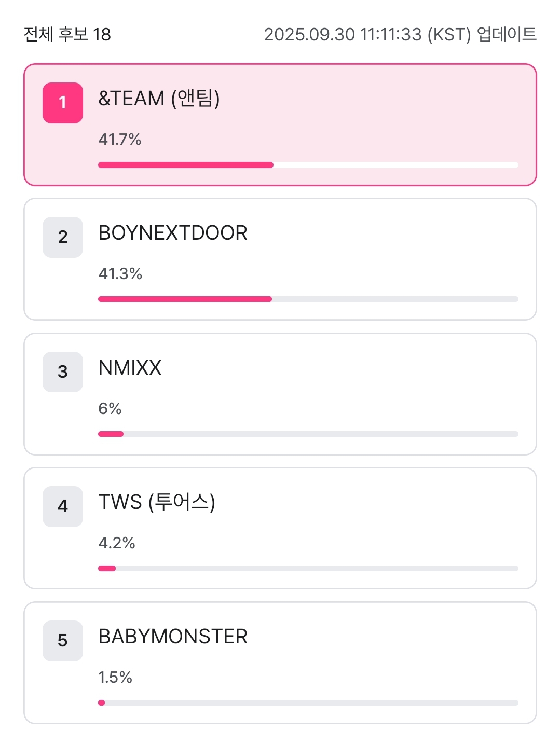Image resolution: width=560 pixels, height=731 pixels.
Task: Click the rank 2 badge
Action: click(63, 237)
